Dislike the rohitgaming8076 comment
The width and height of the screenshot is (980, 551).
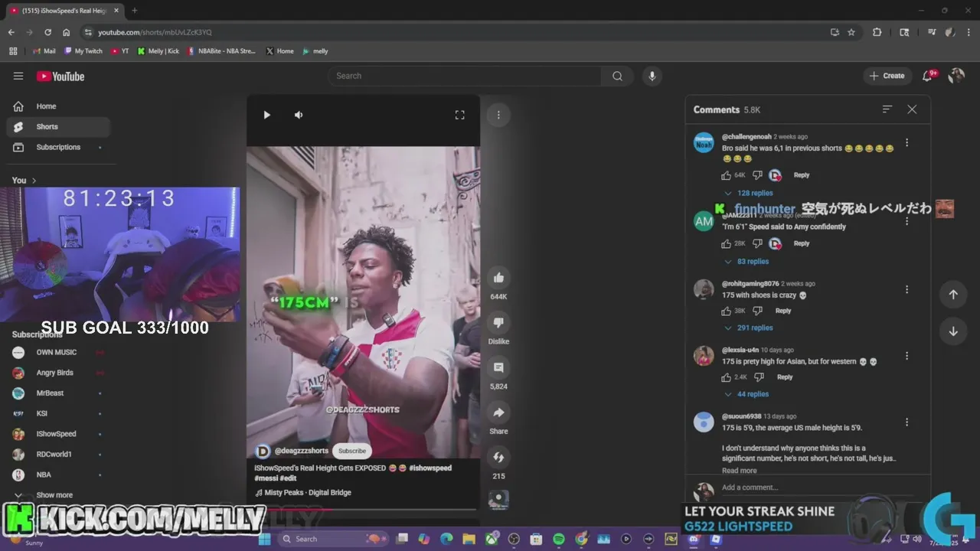tap(757, 311)
